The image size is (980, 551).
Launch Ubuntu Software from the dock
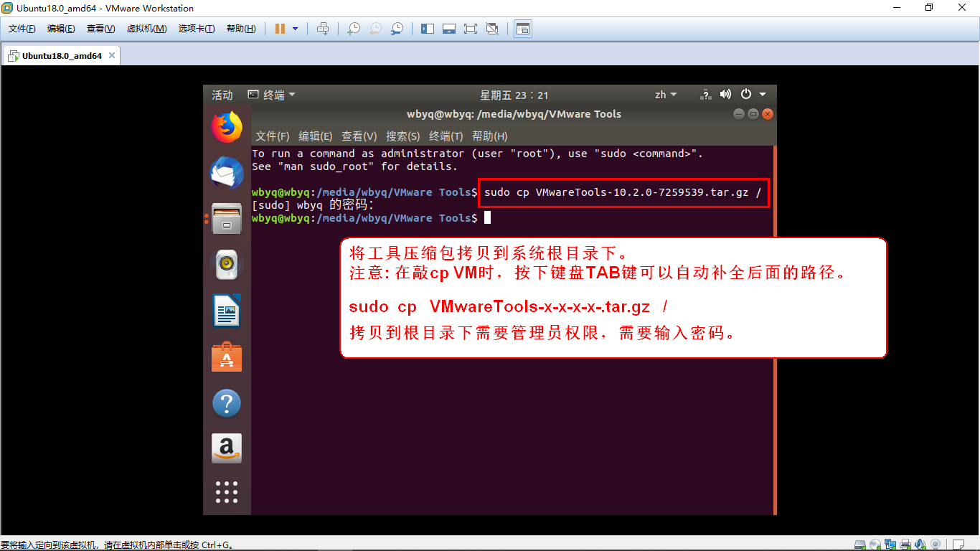[x=226, y=357]
